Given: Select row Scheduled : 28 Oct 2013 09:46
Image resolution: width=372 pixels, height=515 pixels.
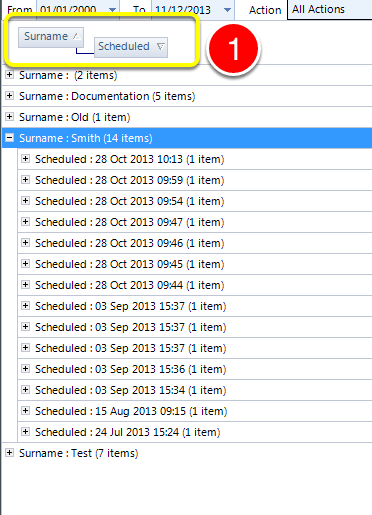Looking at the screenshot, I should (x=195, y=243).
